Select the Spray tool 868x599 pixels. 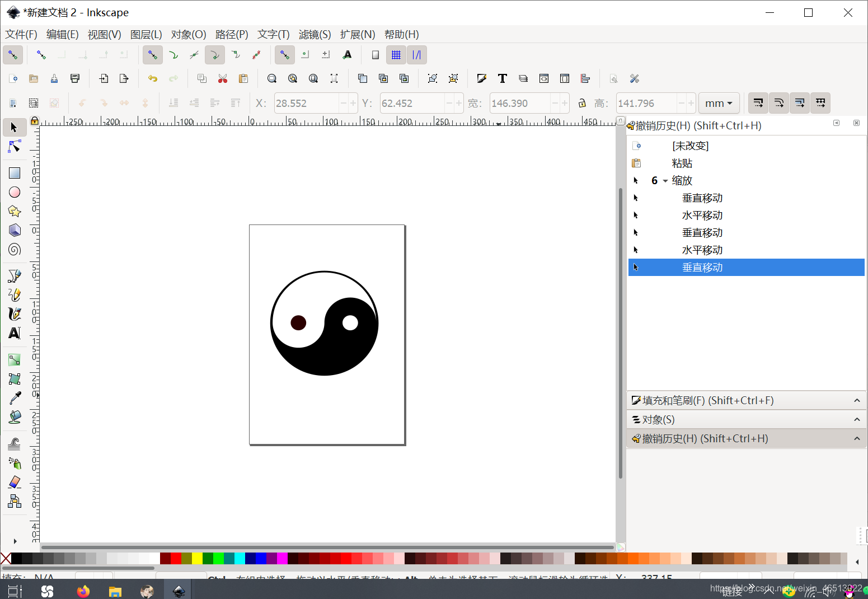pyautogui.click(x=14, y=463)
